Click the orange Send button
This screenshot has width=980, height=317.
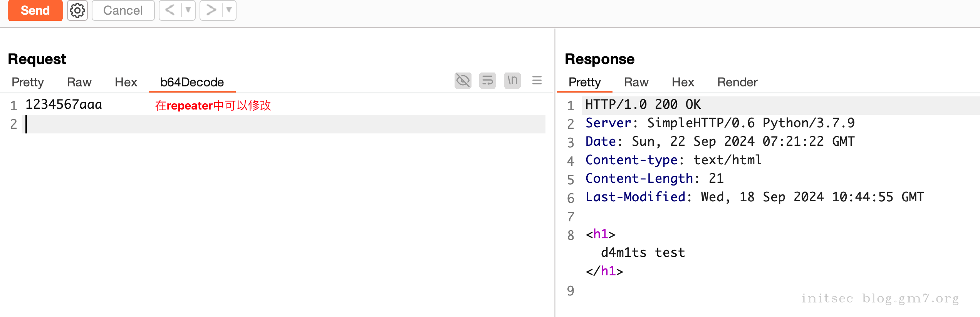pos(35,10)
